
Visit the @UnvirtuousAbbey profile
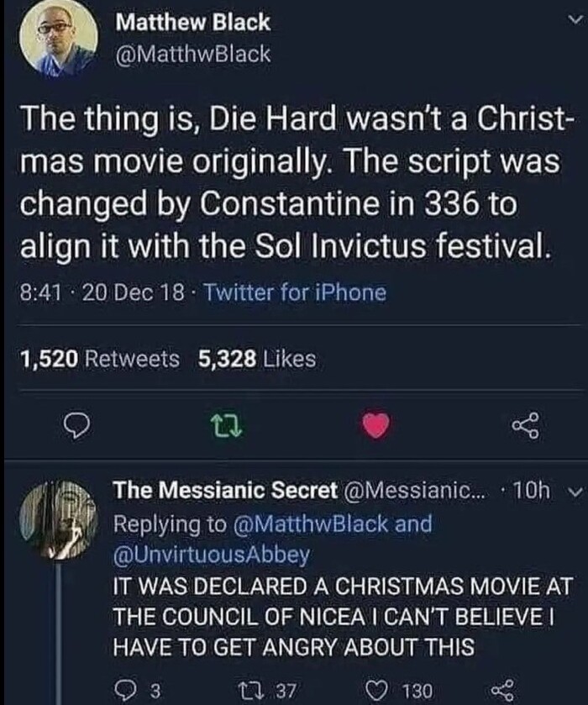coord(211,555)
